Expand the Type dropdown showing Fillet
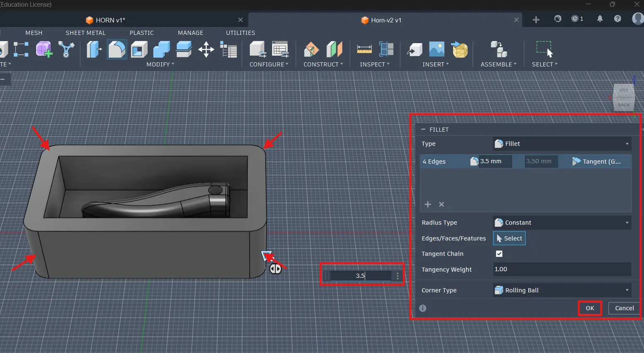Screen dimensions: 644x353 click(562, 144)
